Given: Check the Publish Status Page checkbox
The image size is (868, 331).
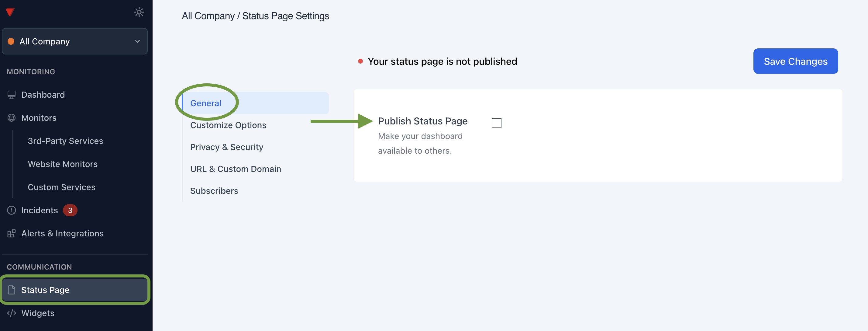Looking at the screenshot, I should [496, 123].
